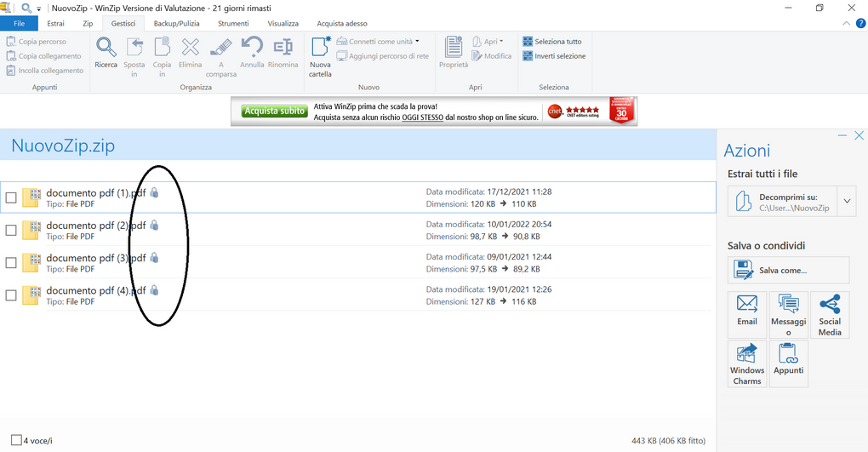Open the quick access toolbar customize arrow
The width and height of the screenshot is (868, 452).
(39, 9)
